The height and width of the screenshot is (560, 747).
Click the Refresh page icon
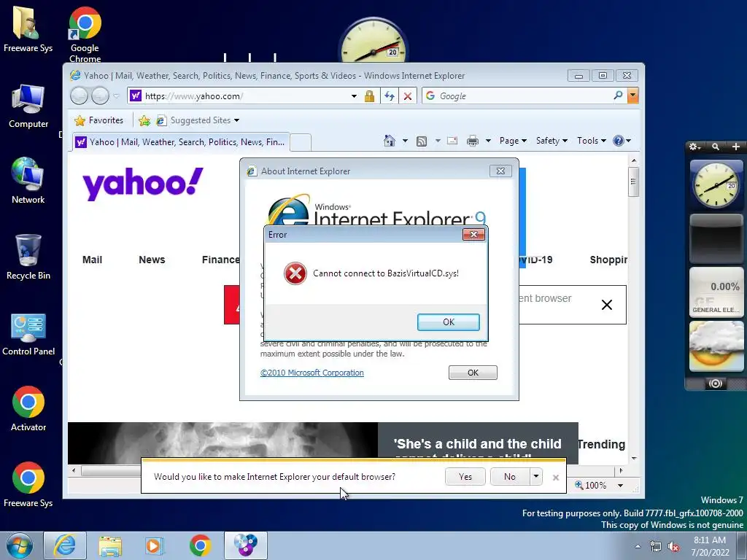coord(390,96)
